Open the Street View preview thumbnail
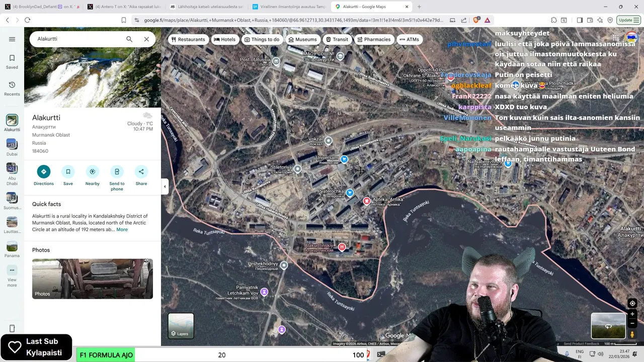Image resolution: width=644 pixels, height=362 pixels. pyautogui.click(x=608, y=326)
